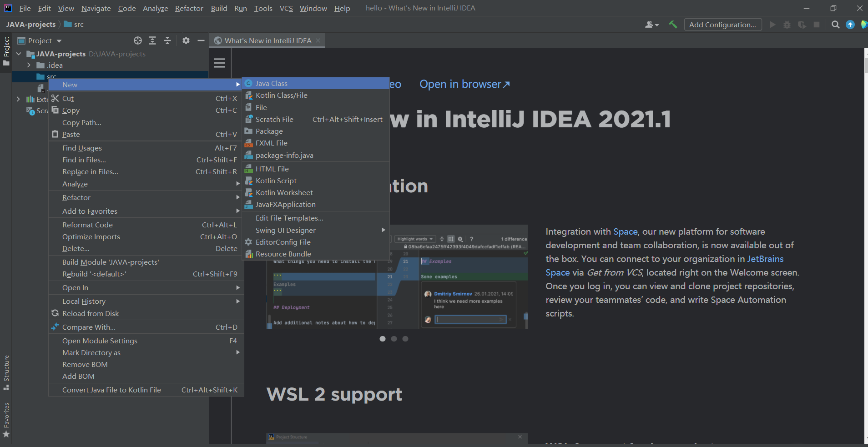Expand the Analyze submenu
The image size is (868, 447).
click(x=146, y=184)
